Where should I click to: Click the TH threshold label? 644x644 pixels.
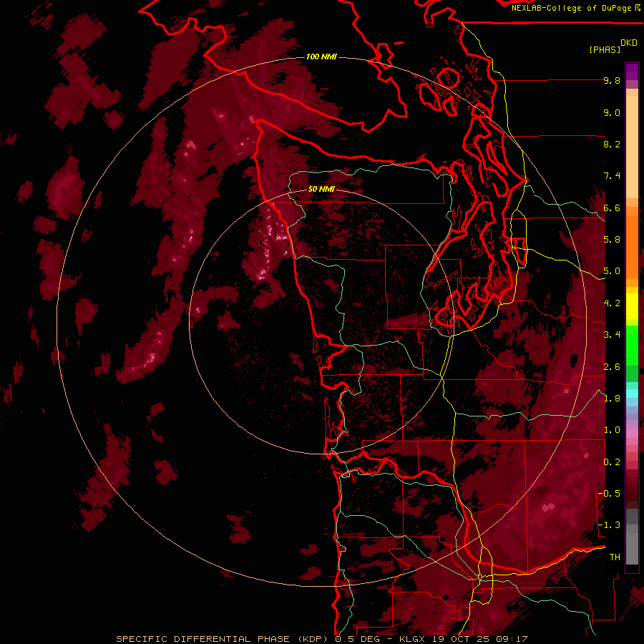pyautogui.click(x=615, y=557)
